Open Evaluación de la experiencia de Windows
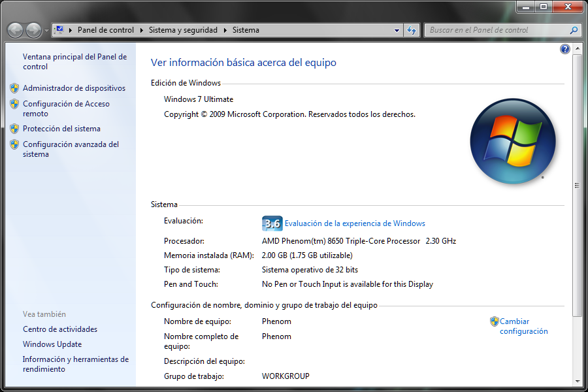The image size is (588, 392). click(355, 223)
